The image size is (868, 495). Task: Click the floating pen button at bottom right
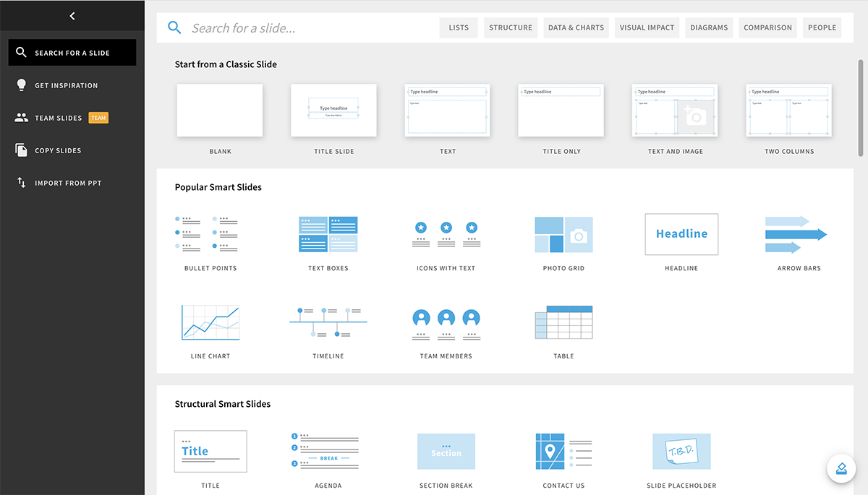(841, 468)
